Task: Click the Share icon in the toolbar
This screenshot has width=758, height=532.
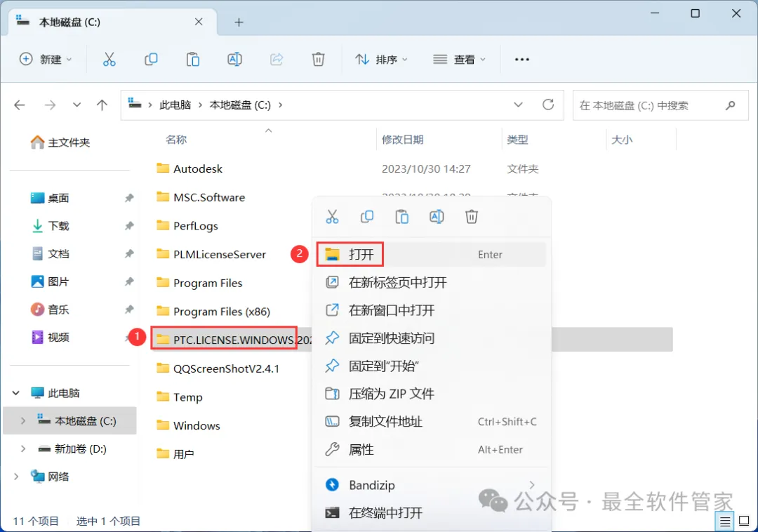Action: click(277, 60)
